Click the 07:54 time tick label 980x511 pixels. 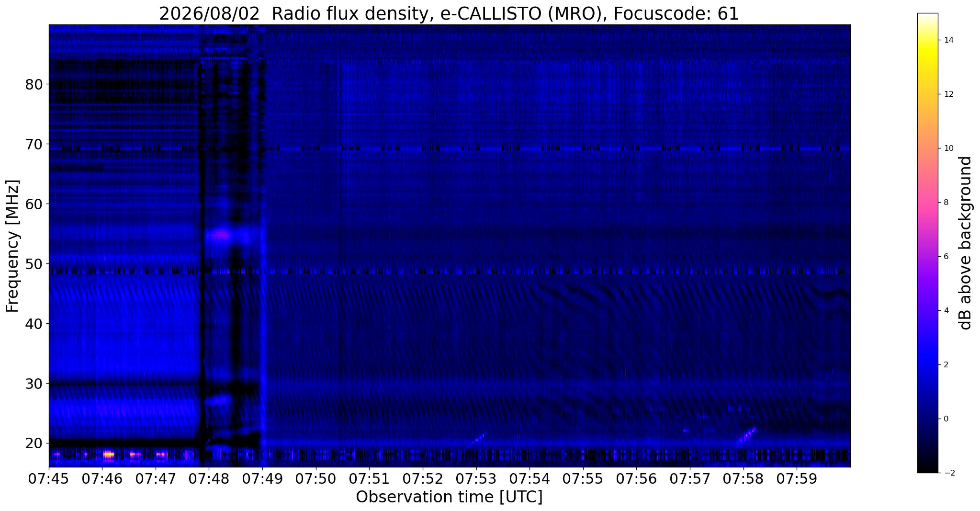[529, 479]
